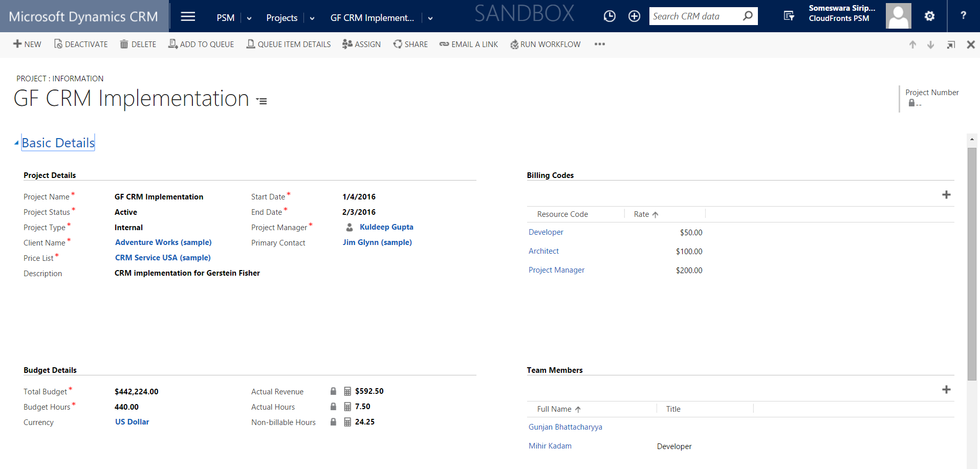
Task: Open form selector next to project title
Action: pos(262,101)
